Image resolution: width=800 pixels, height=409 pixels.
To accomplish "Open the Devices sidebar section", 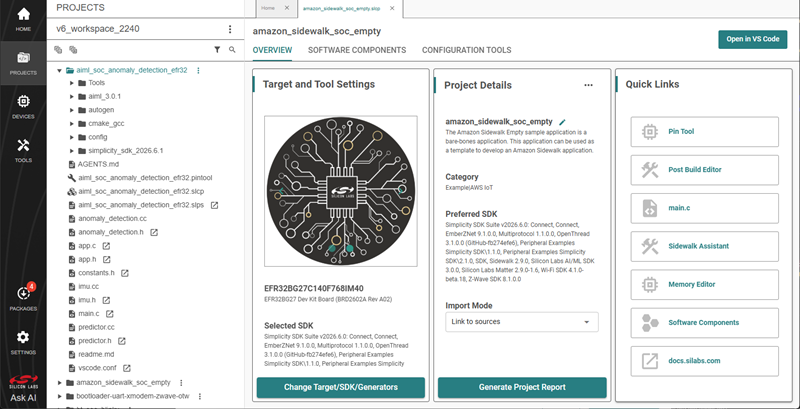I will click(23, 107).
